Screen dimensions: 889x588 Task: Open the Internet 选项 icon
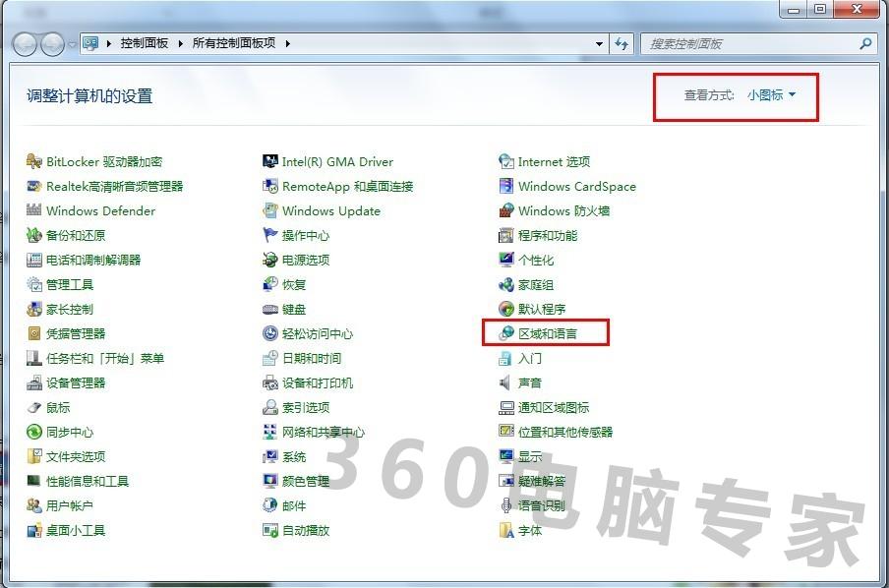pyautogui.click(x=505, y=161)
